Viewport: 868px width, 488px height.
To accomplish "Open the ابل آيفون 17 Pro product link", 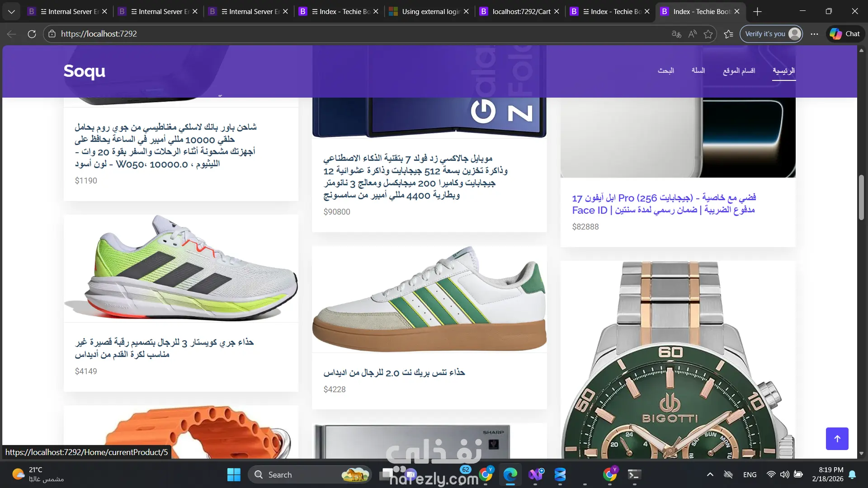I will pos(664,204).
